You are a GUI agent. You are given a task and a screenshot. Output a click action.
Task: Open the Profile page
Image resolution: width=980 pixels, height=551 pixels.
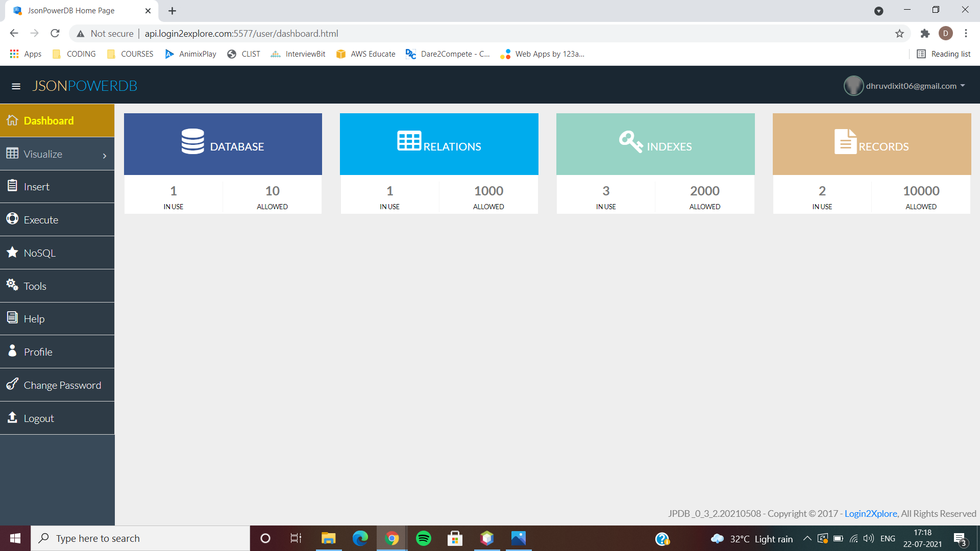(38, 352)
